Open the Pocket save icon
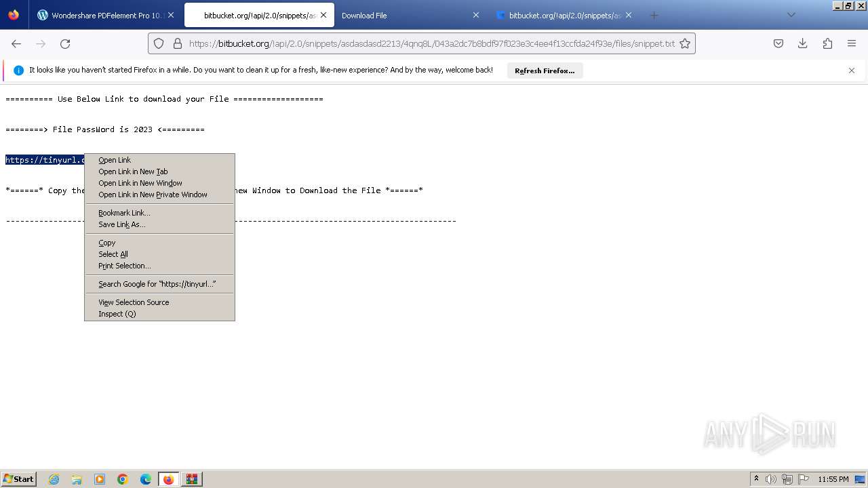 pyautogui.click(x=778, y=43)
